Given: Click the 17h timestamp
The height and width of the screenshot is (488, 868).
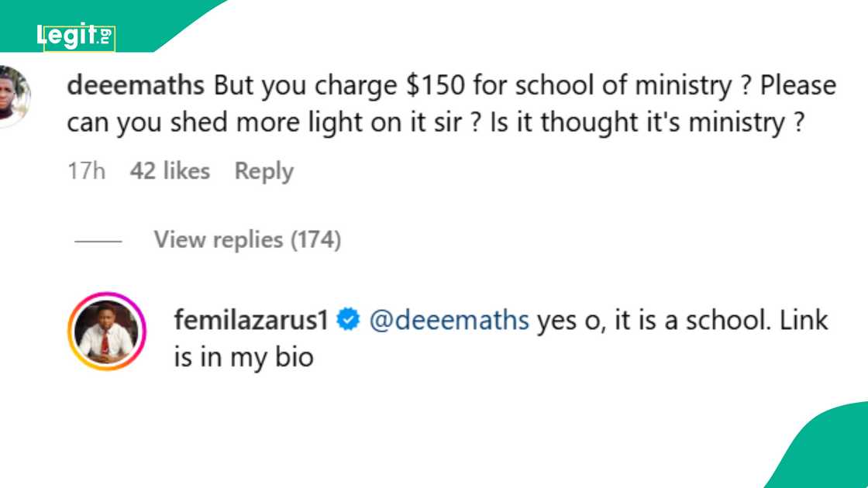Looking at the screenshot, I should pos(86,171).
